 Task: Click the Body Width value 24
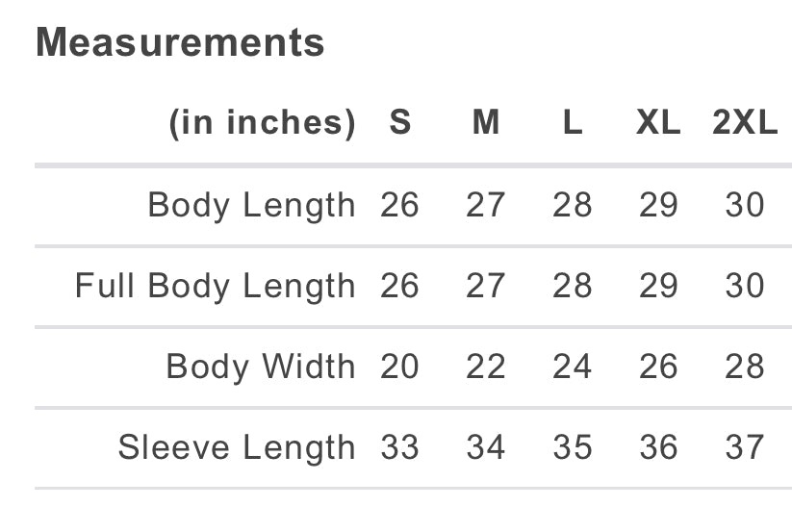[x=573, y=367]
